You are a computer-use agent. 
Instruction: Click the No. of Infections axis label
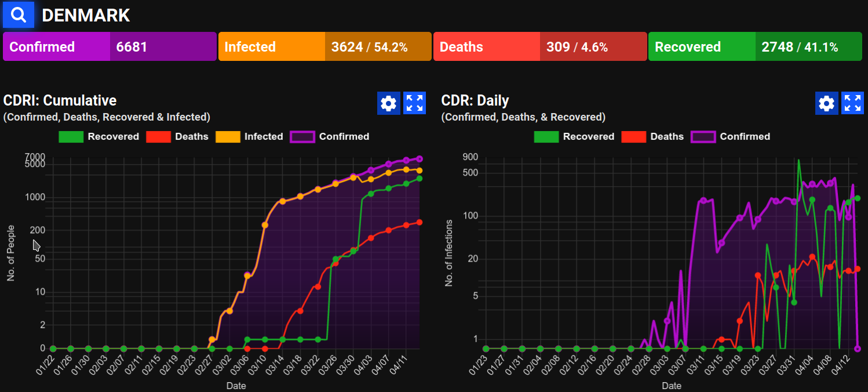pos(449,253)
